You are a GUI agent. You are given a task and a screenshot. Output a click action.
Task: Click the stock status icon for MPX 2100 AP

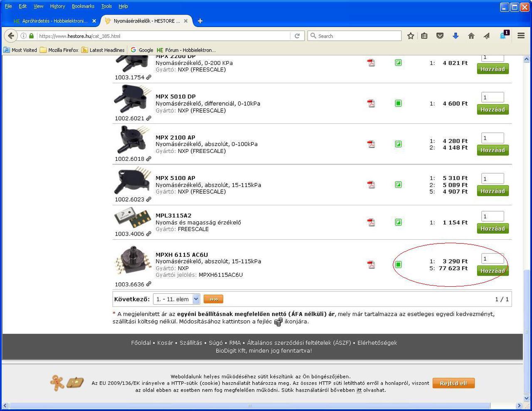(398, 144)
